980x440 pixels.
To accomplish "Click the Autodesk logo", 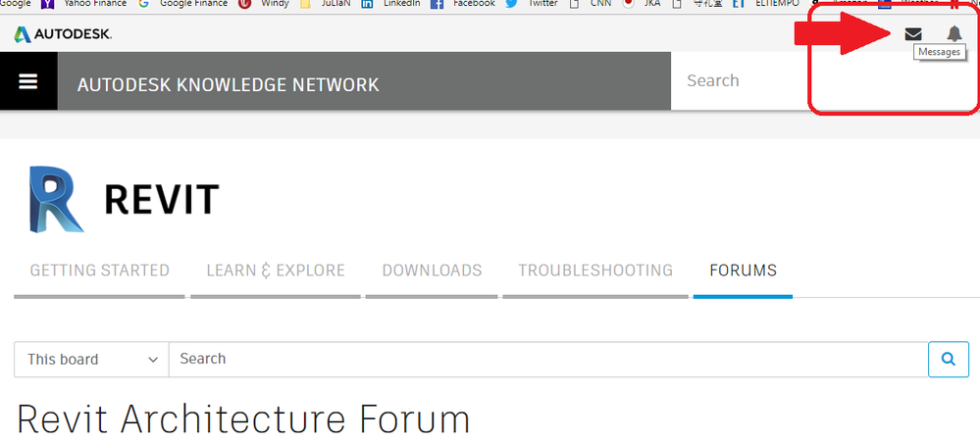I will pos(63,34).
